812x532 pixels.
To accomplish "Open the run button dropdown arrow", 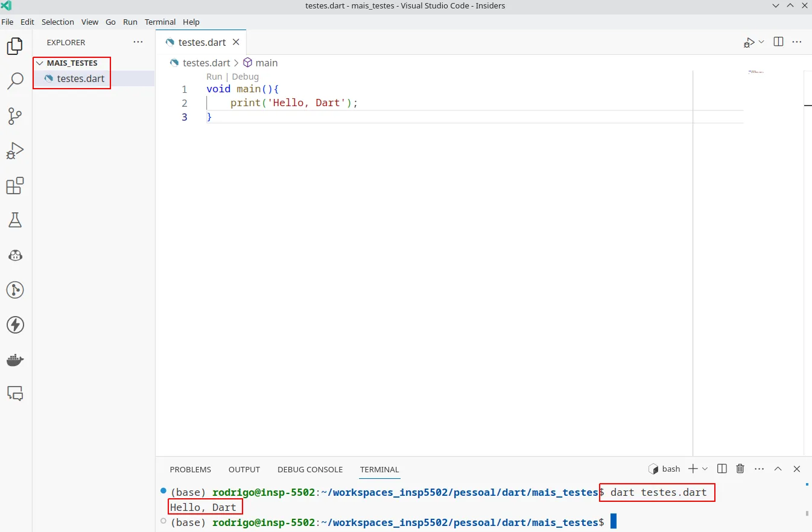I will [761, 42].
